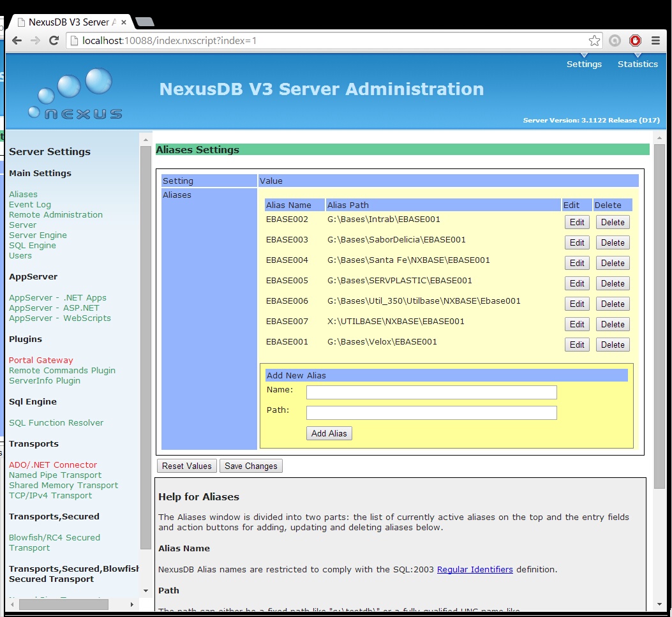Viewport: 672px width, 617px height.
Task: Click the sidebar scroll-down arrow
Action: pyautogui.click(x=146, y=590)
